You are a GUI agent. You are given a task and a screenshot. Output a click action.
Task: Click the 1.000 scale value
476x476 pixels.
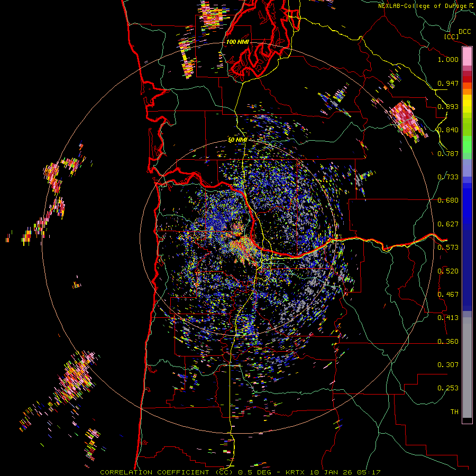pyautogui.click(x=448, y=59)
